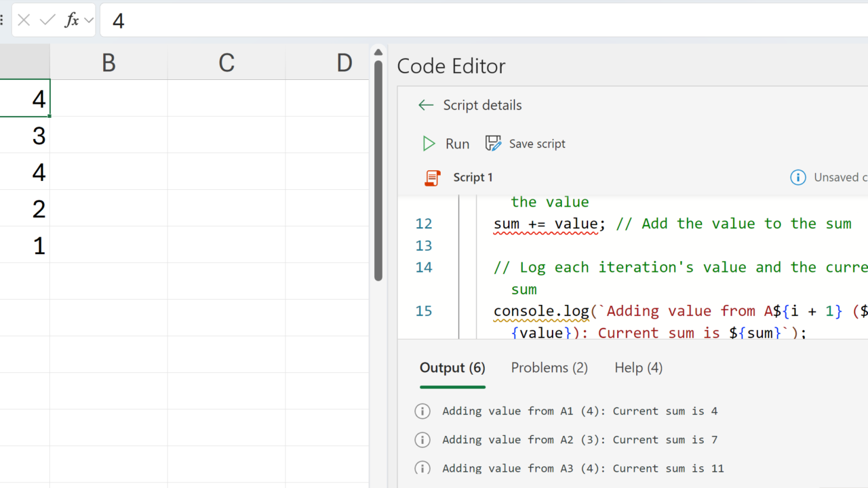
Task: Select the column C header
Action: [226, 63]
